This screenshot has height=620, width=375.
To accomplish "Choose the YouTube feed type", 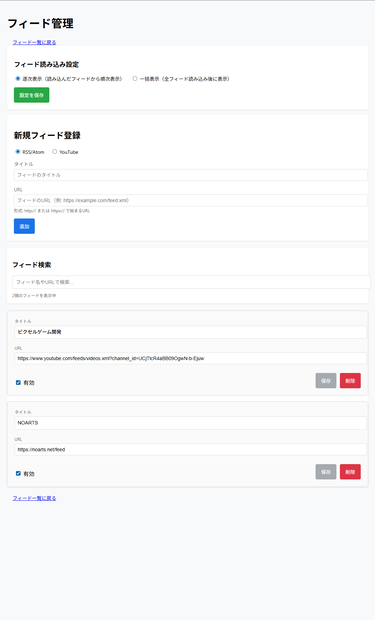I will click(x=55, y=151).
